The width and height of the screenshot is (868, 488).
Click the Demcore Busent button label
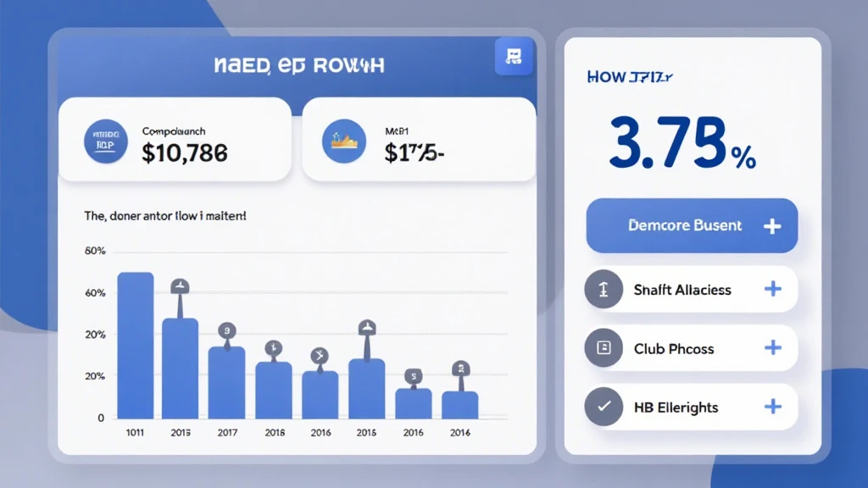[685, 225]
